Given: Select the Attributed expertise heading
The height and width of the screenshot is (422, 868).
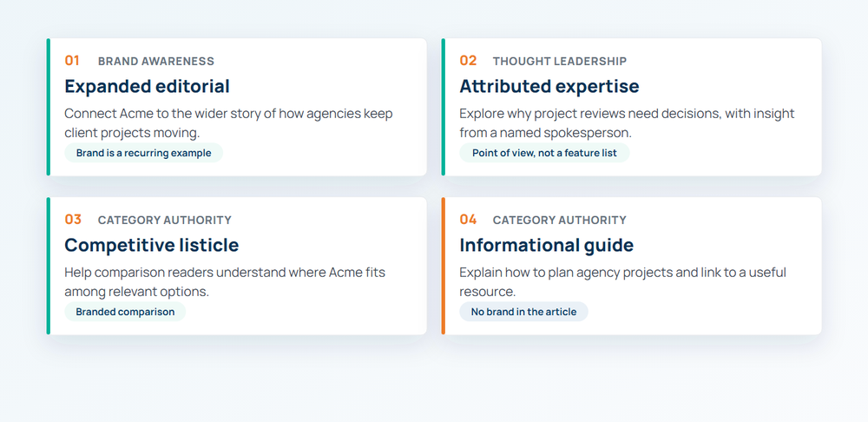Looking at the screenshot, I should tap(549, 86).
